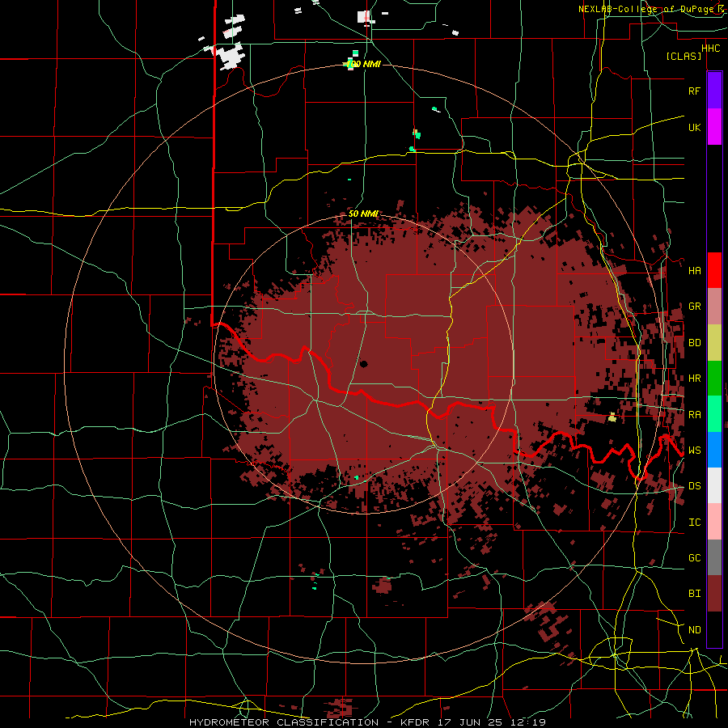Click the yellow big-drops echo pixel east of radar
The height and width of the screenshot is (728, 728).
612,417
